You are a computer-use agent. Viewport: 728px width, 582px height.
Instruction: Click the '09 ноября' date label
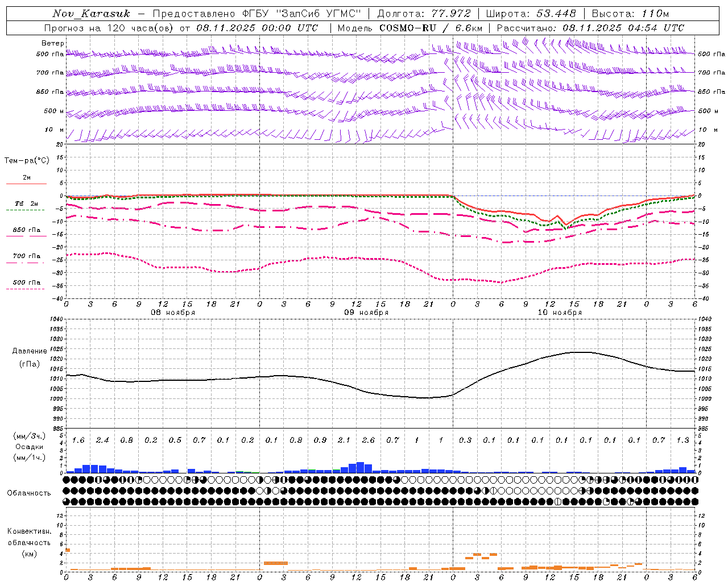click(x=366, y=313)
